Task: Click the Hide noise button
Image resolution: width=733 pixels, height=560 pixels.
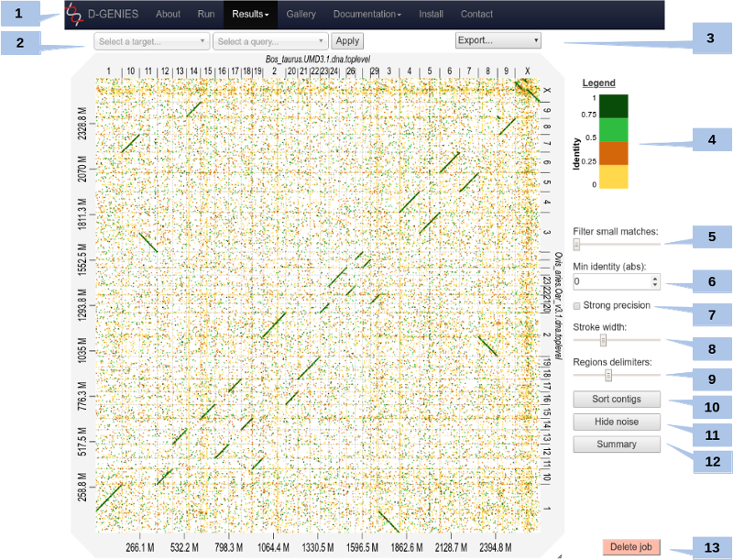Action: [x=616, y=422]
